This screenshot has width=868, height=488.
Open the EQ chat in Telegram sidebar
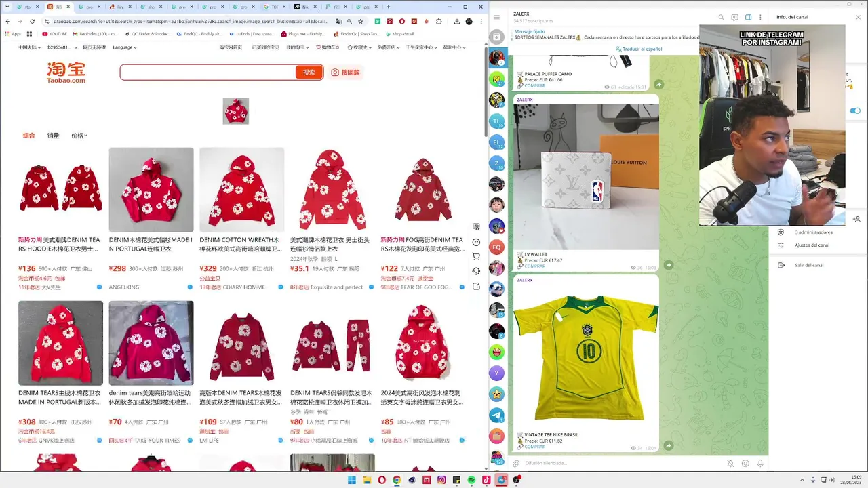tap(496, 247)
